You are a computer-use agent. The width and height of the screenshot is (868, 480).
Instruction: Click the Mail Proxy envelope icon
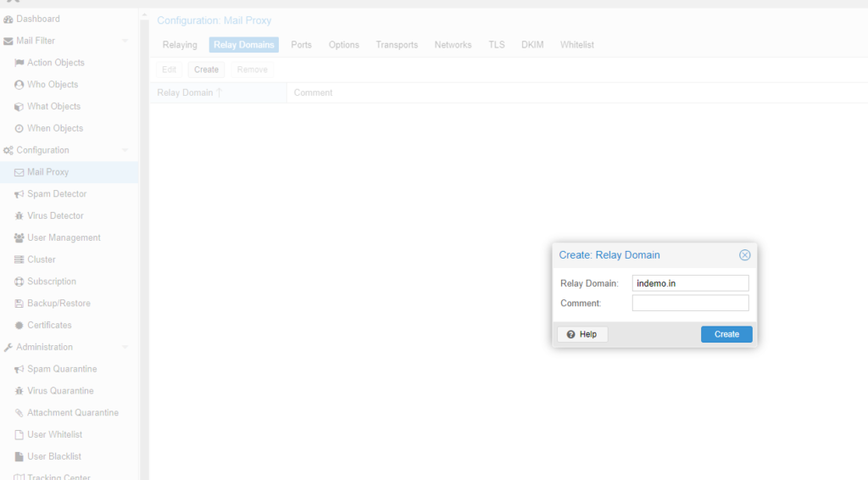coord(19,172)
